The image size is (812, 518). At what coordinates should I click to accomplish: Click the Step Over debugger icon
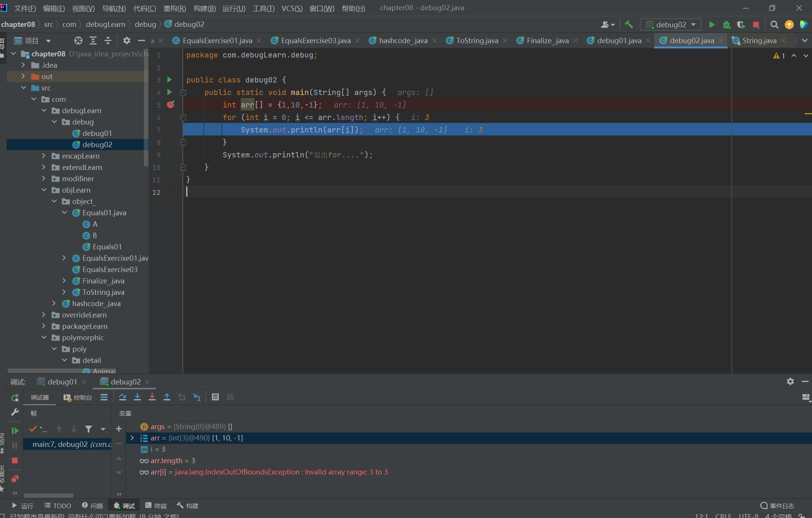coord(122,397)
